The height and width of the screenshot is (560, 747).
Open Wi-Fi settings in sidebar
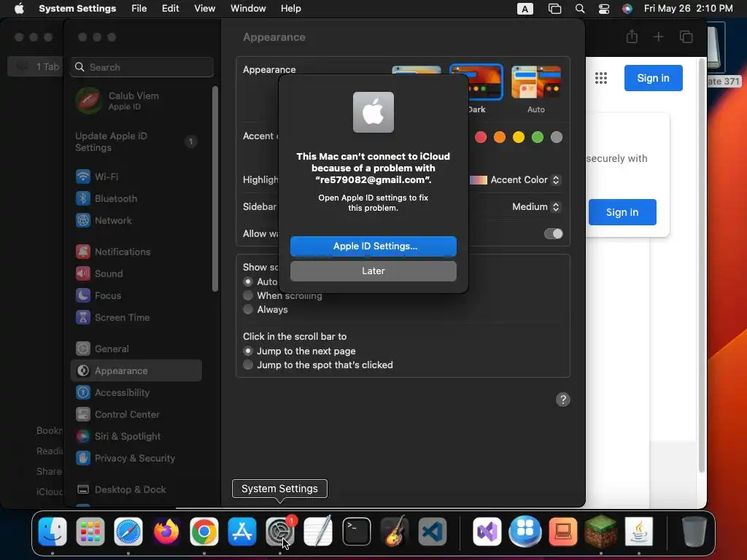pos(136,176)
